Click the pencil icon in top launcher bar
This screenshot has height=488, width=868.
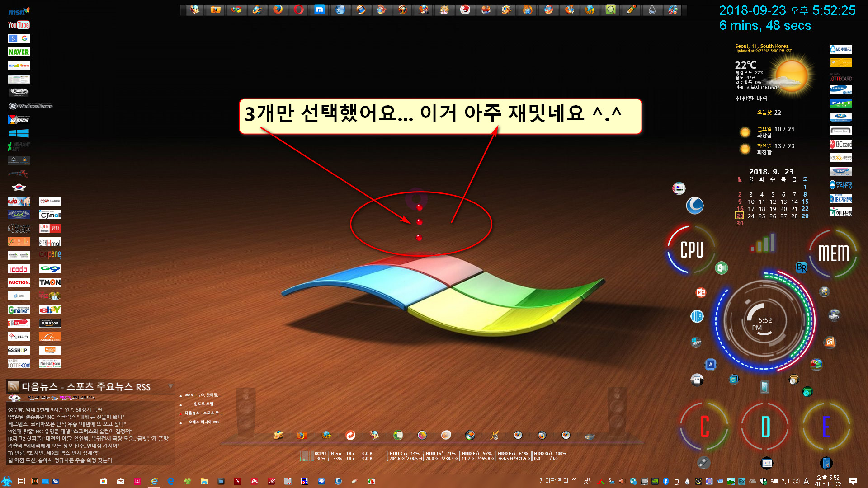pos(631,9)
